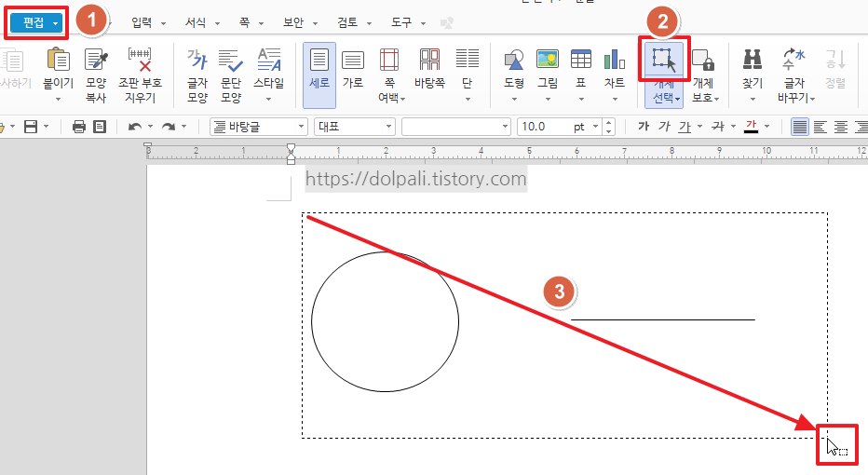Expand the 도형 shapes dropdown arrow

[514, 100]
